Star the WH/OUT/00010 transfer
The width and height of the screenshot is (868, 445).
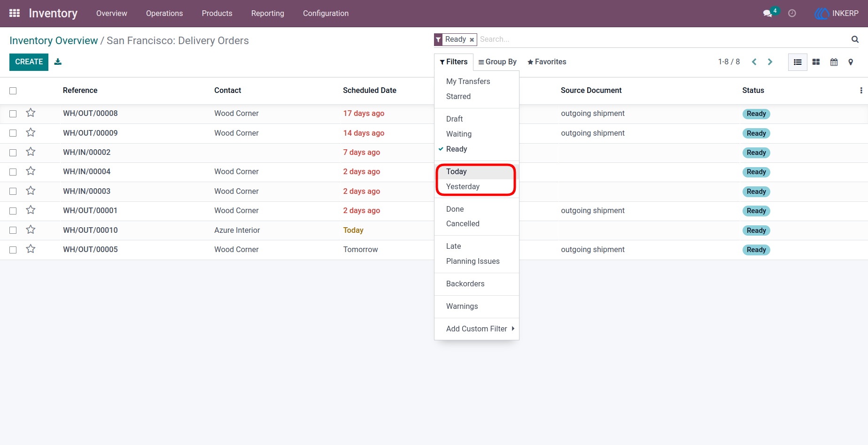[x=31, y=230]
